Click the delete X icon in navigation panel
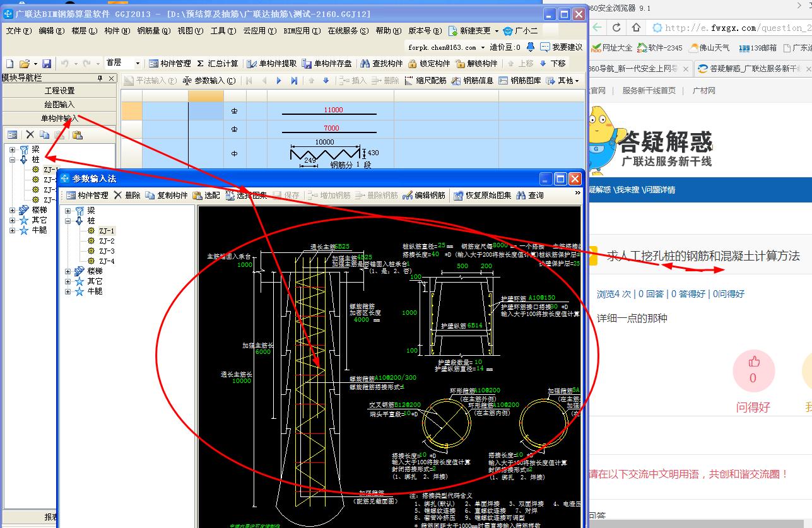The image size is (812, 528). (x=29, y=134)
